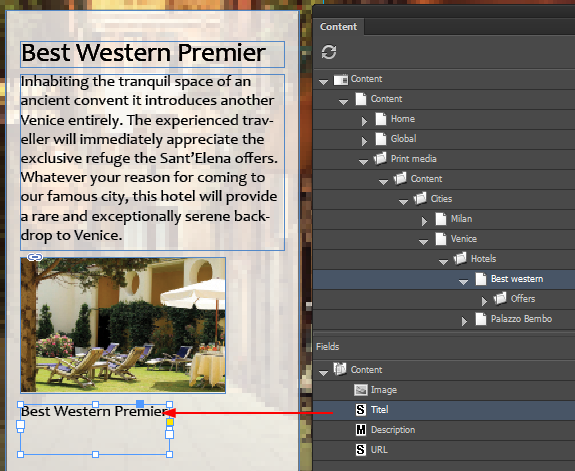Screen dimensions: 575x471
Task: Expand the Offers folder node
Action: pyautogui.click(x=484, y=301)
